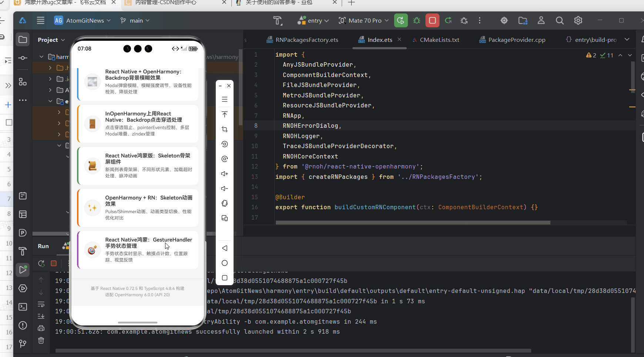
Task: Open the Run tool window icon
Action: [x=23, y=269]
